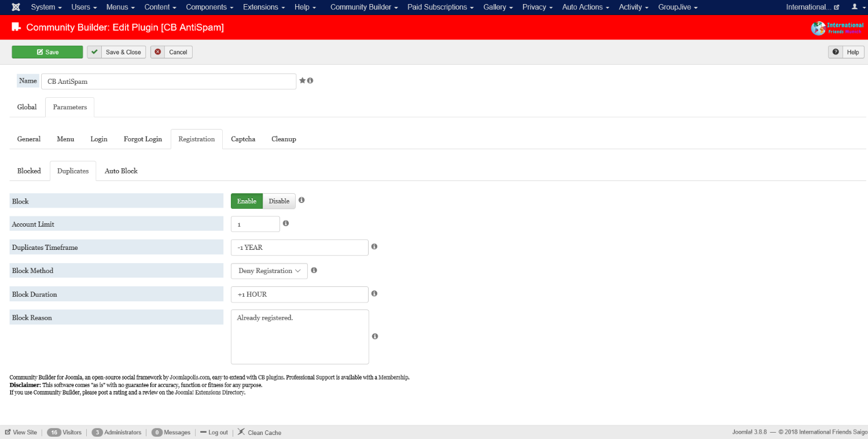Open the GroupJive menu
This screenshot has height=439, width=868.
click(x=678, y=7)
